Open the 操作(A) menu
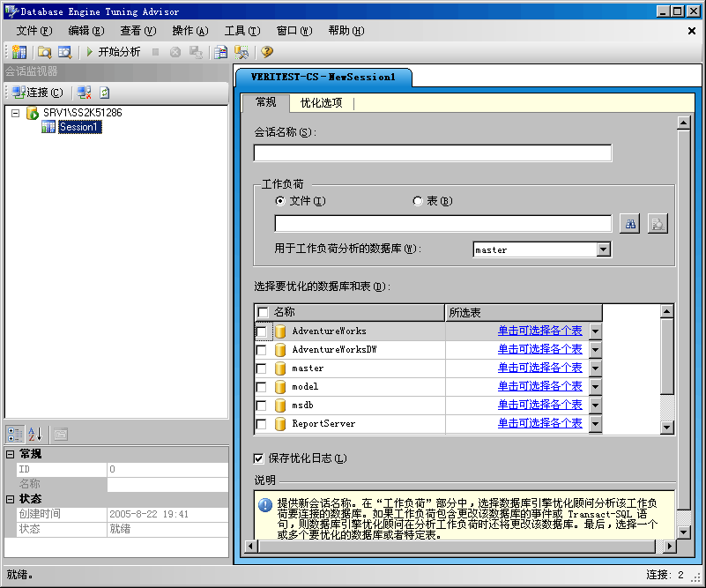The width and height of the screenshot is (706, 588). click(x=190, y=31)
